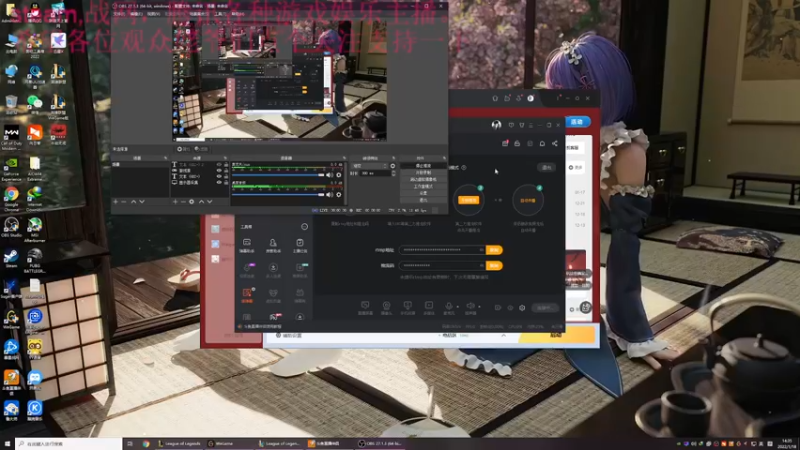800x450 pixels.
Task: Collapse toolbox panel with circle button
Action: click(304, 227)
